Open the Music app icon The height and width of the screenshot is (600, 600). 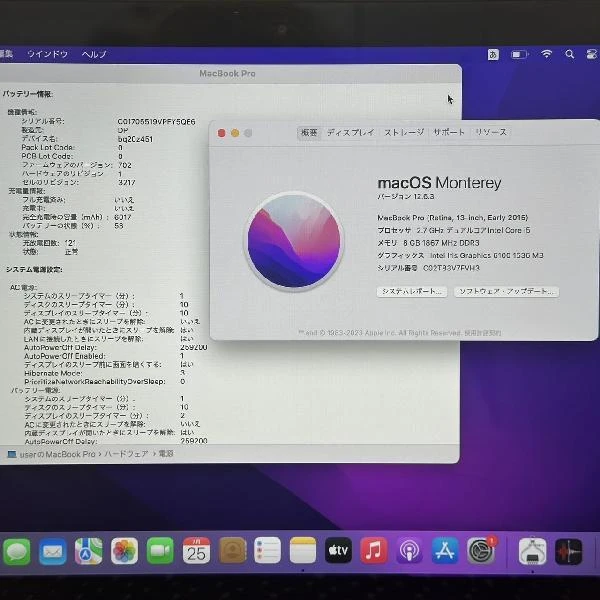point(374,550)
